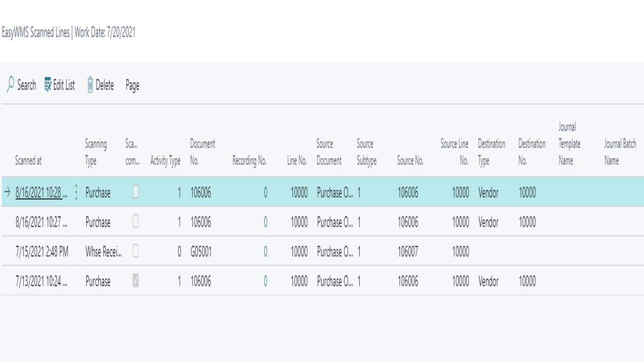Image resolution: width=644 pixels, height=362 pixels.
Task: Click Document No. column header
Action: [x=202, y=152]
